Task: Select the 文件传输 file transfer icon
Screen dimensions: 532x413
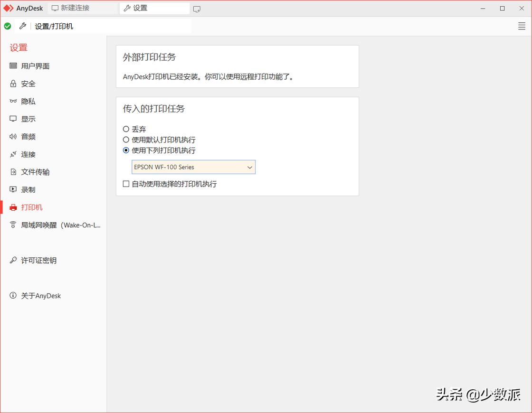Action: point(13,171)
